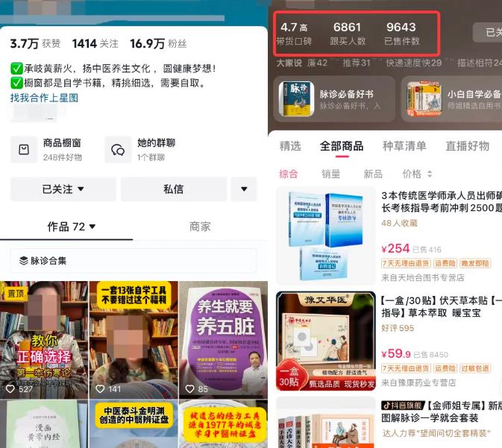The height and width of the screenshot is (448, 502).
Task: Click the 3.7万 获赞 likes count
Action: point(35,43)
